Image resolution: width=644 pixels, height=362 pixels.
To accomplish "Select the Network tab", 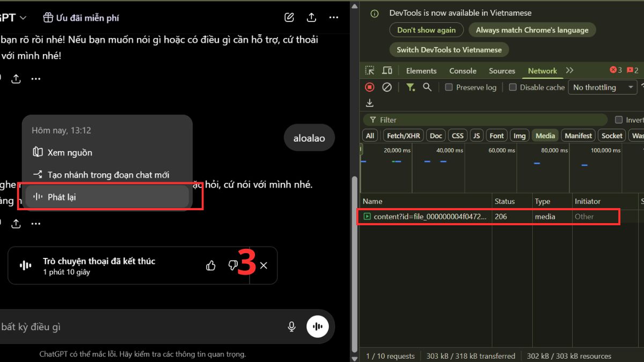I will coord(543,71).
